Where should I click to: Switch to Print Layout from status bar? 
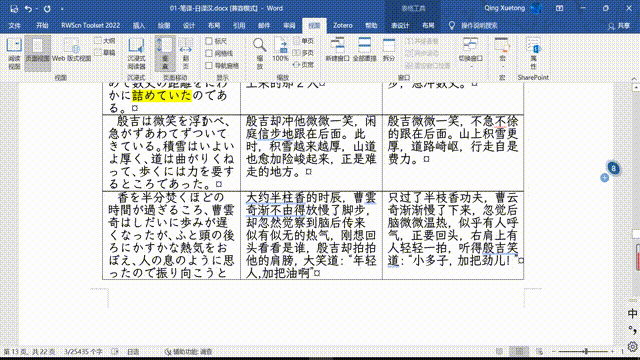click(x=519, y=351)
